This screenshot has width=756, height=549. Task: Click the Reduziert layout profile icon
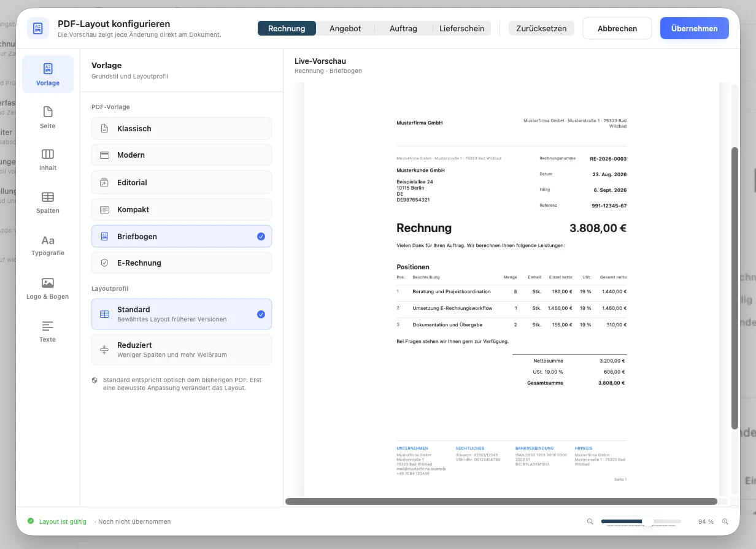pyautogui.click(x=104, y=350)
